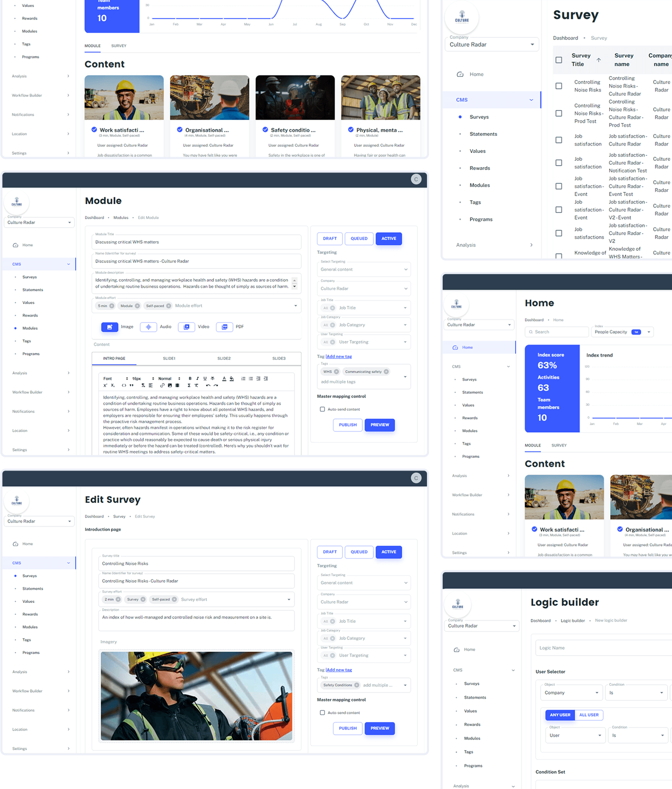The height and width of the screenshot is (789, 672).
Task: Select the ALL USER toggle tab
Action: [589, 715]
